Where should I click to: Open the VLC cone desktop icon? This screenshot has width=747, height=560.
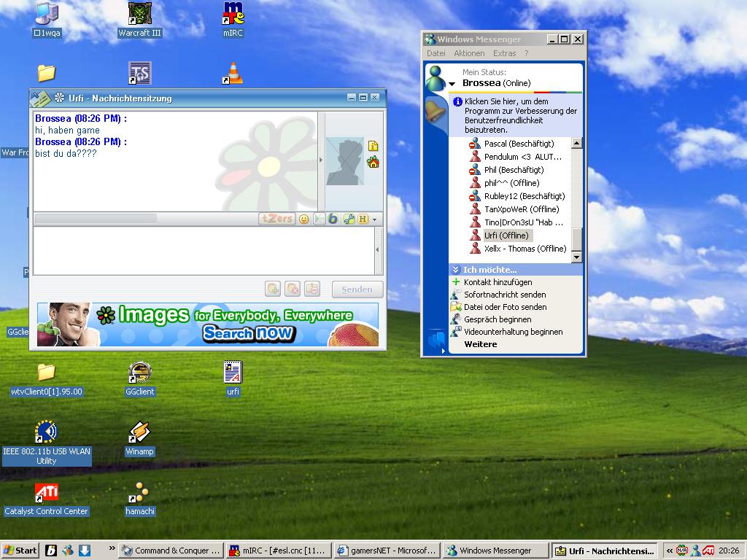233,74
